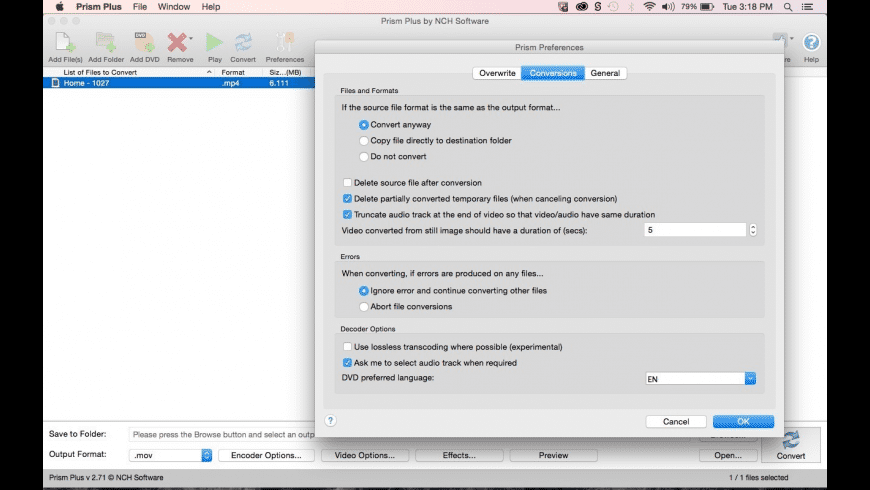Click the Encoder Options... button

pos(266,455)
